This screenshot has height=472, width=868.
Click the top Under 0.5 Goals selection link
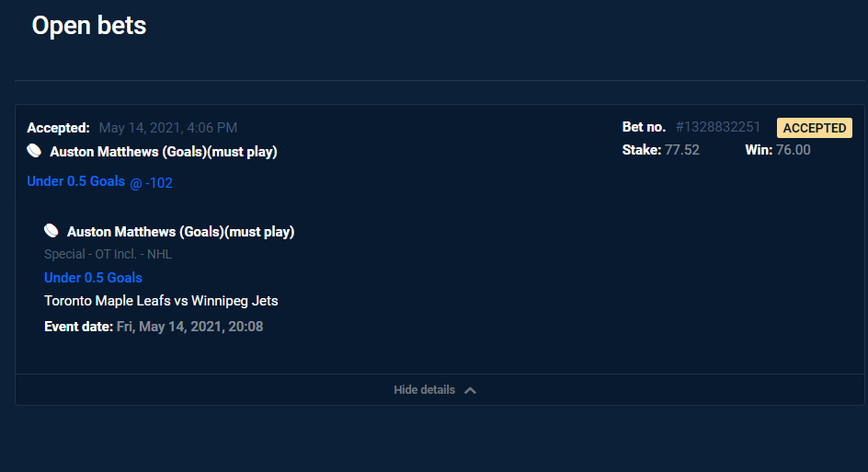[75, 181]
